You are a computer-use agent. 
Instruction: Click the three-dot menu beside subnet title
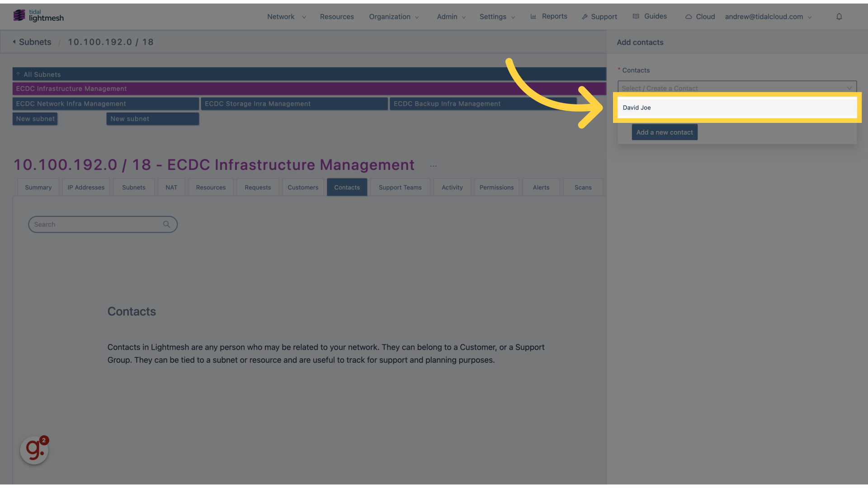[x=434, y=166]
